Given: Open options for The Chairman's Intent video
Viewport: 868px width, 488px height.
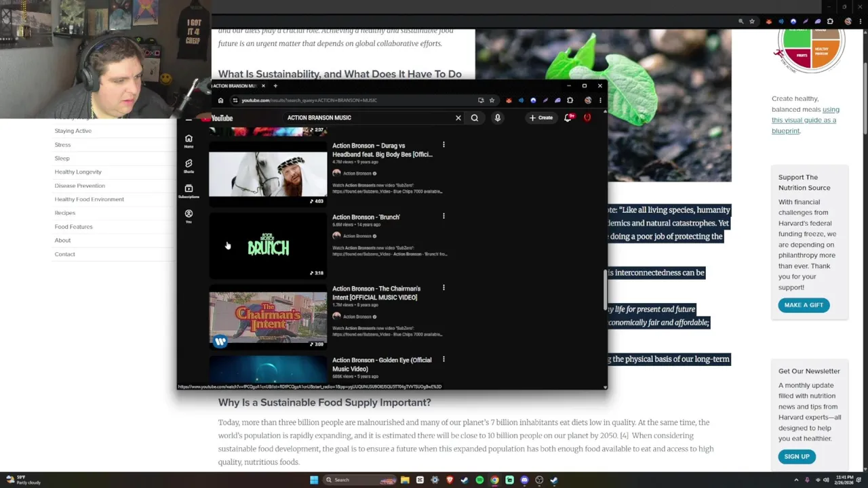Looking at the screenshot, I should click(443, 288).
